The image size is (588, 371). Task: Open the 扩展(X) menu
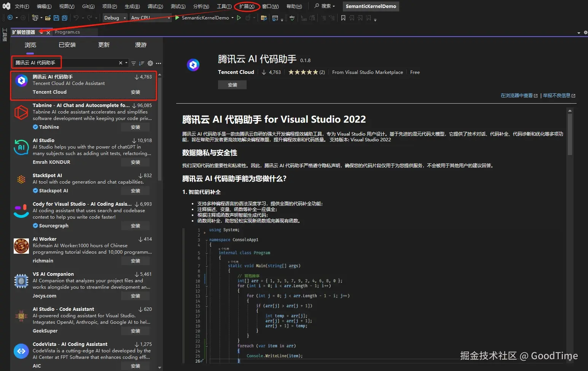[247, 6]
